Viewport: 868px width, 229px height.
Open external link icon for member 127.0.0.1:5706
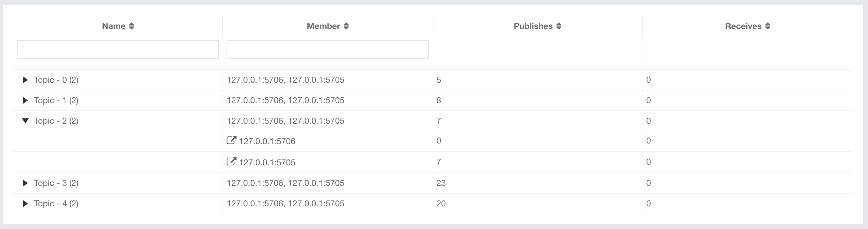pyautogui.click(x=231, y=141)
